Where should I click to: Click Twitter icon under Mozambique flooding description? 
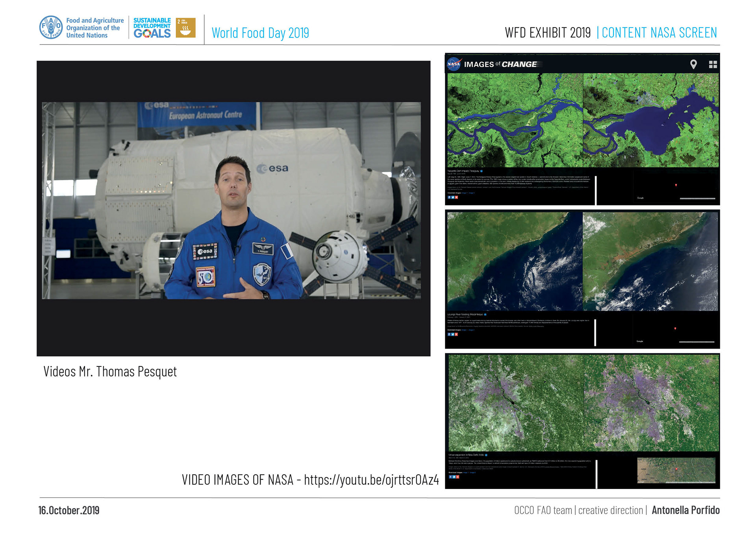(453, 334)
